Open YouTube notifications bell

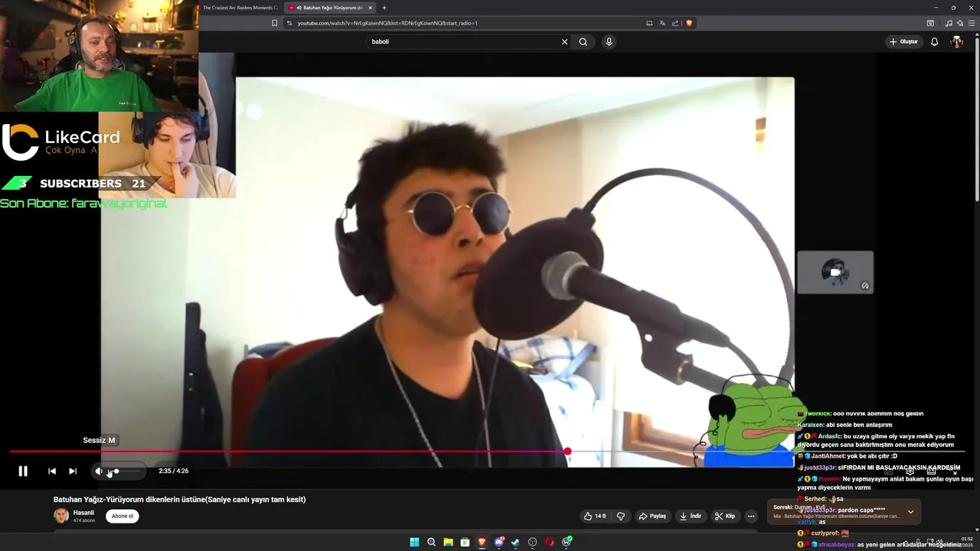(934, 42)
